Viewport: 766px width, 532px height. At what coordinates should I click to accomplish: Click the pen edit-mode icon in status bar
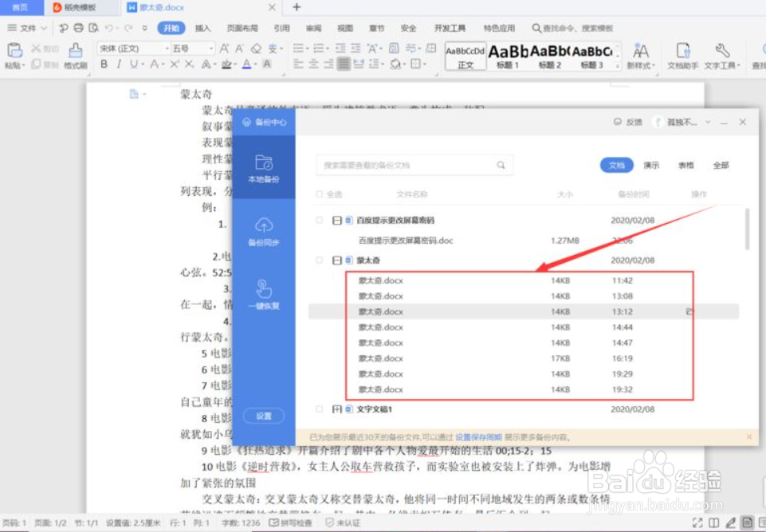731,522
